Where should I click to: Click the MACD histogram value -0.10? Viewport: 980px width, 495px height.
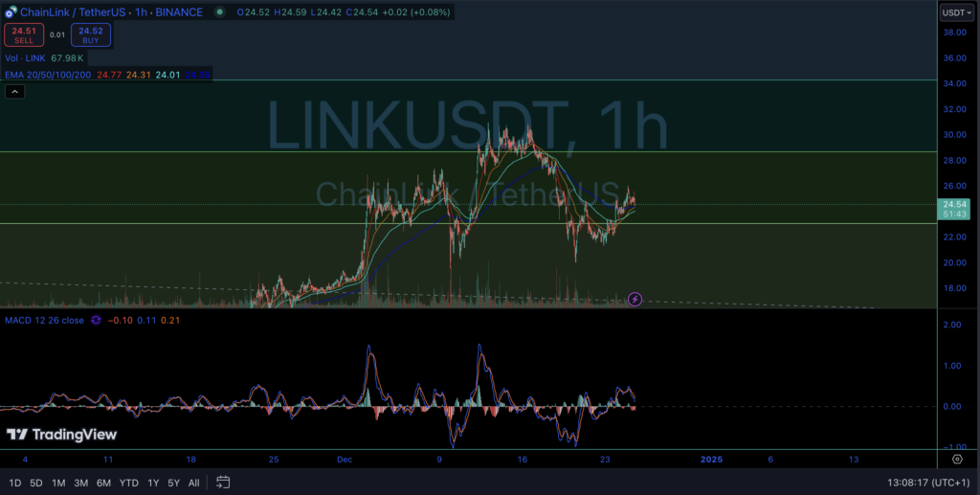click(x=119, y=320)
